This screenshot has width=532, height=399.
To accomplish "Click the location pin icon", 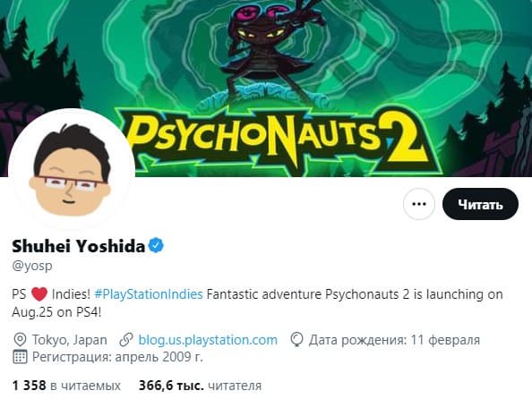I will point(20,340).
